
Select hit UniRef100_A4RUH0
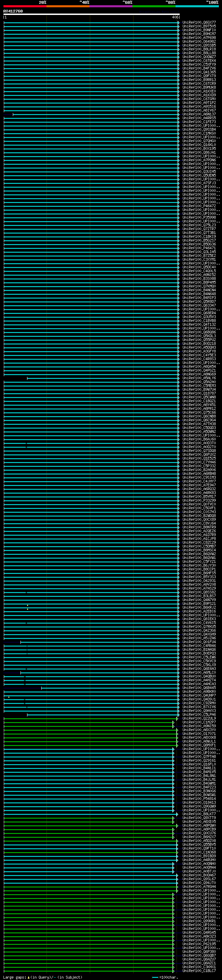coord(199,860)
